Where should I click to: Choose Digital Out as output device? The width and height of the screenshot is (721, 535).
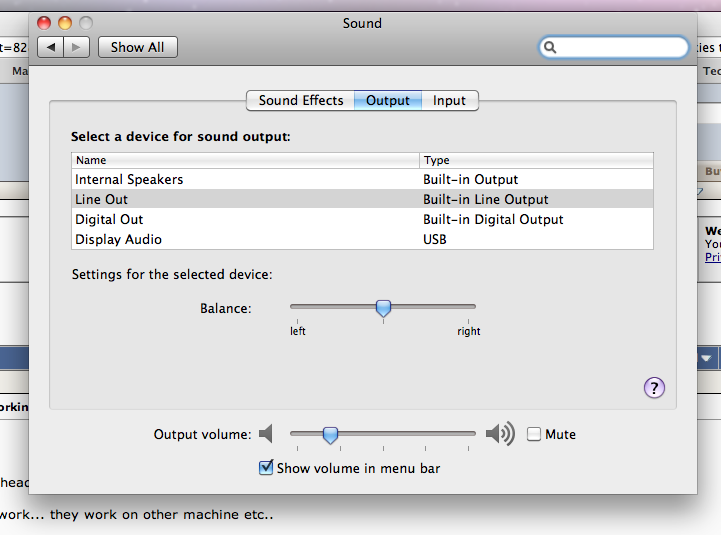109,220
